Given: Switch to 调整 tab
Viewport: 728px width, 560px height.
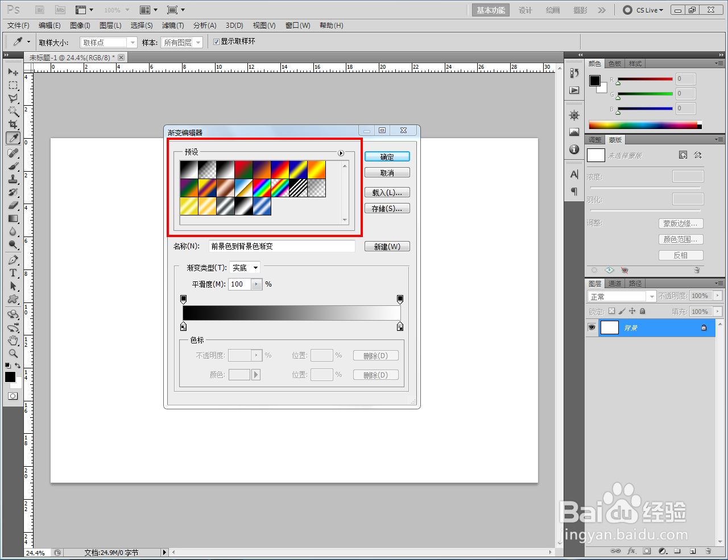Looking at the screenshot, I should coord(595,140).
